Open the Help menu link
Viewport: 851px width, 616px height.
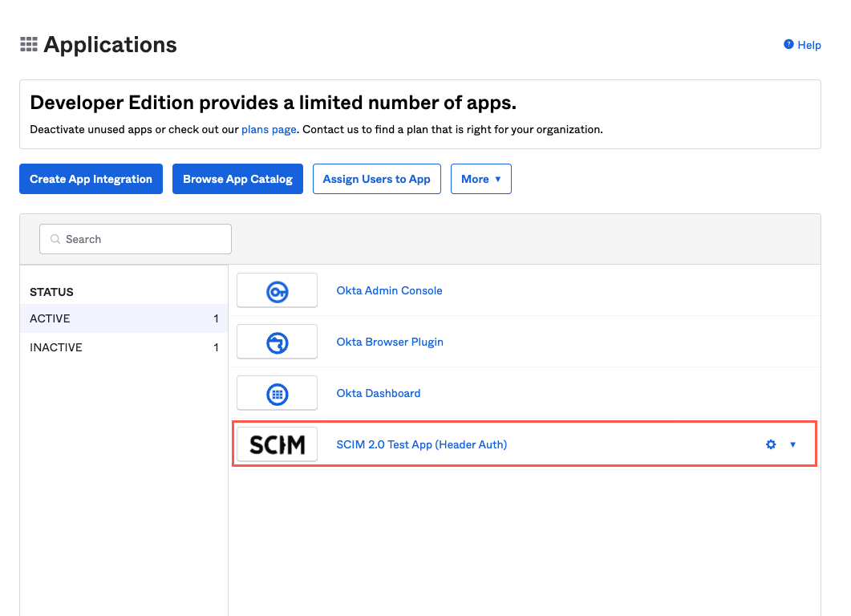pos(809,45)
